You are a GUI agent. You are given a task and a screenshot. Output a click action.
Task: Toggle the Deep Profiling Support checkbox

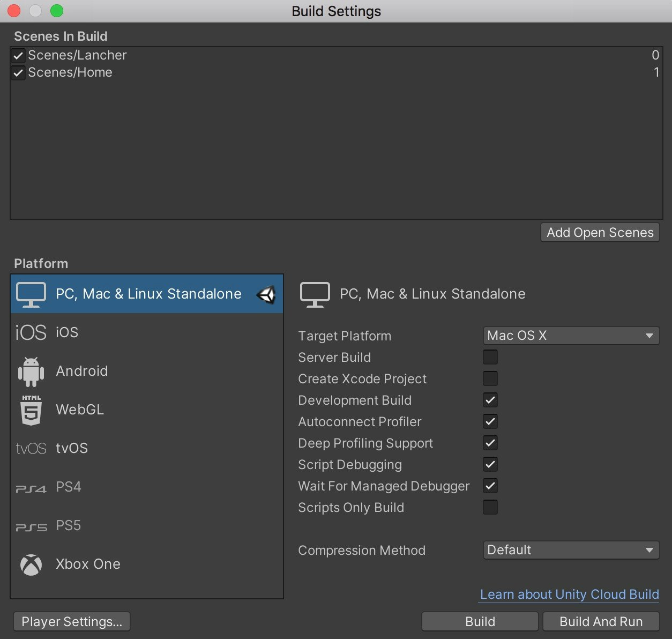(x=490, y=443)
